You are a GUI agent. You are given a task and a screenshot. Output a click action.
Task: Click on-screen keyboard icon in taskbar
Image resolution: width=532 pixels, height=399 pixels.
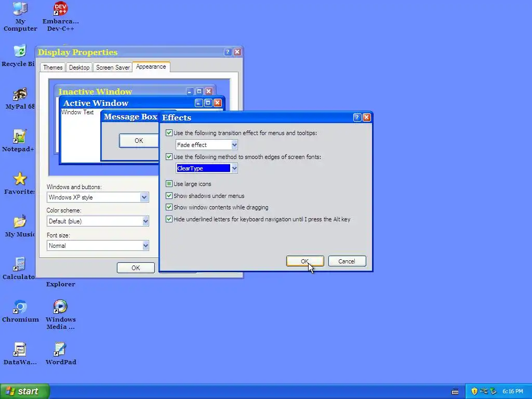pyautogui.click(x=455, y=392)
